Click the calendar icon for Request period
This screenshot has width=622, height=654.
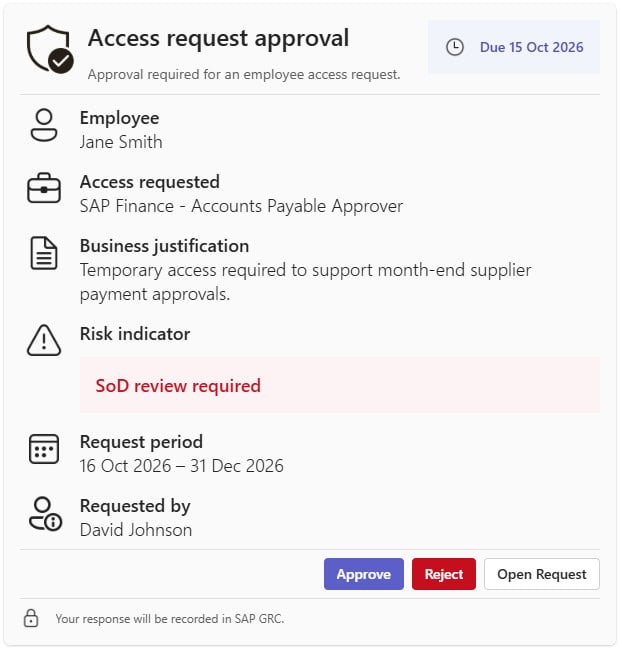point(44,449)
